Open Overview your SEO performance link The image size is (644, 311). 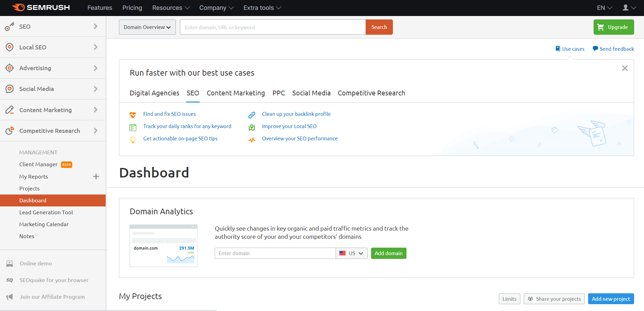tap(300, 139)
